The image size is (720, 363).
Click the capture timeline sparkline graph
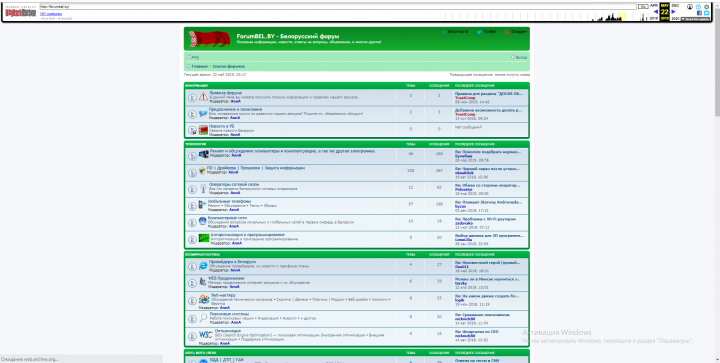coord(545,17)
